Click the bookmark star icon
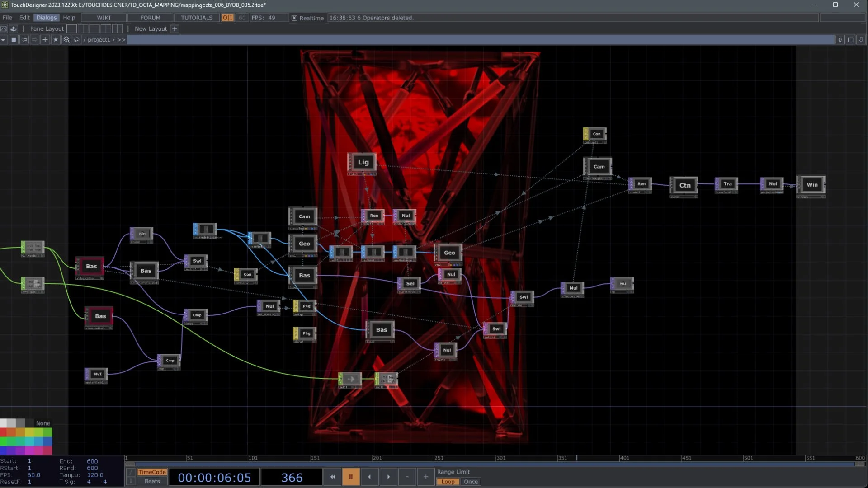Screen dimensions: 868x488 (56, 40)
